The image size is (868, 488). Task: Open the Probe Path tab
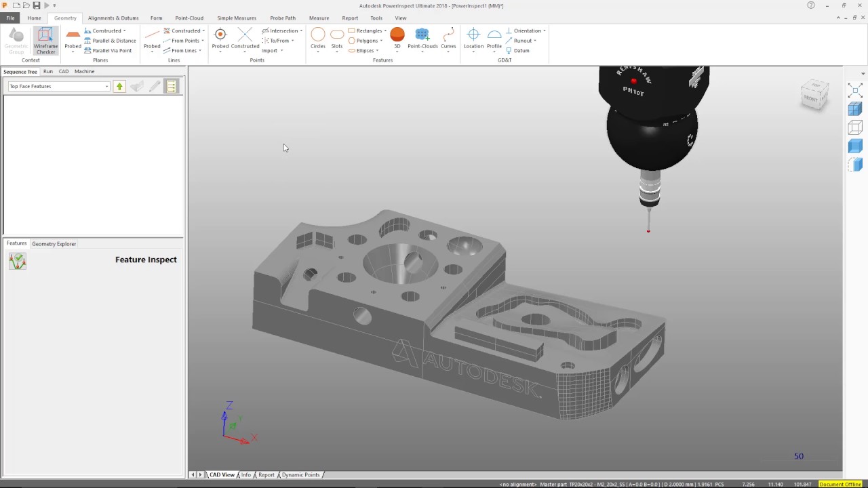[283, 18]
